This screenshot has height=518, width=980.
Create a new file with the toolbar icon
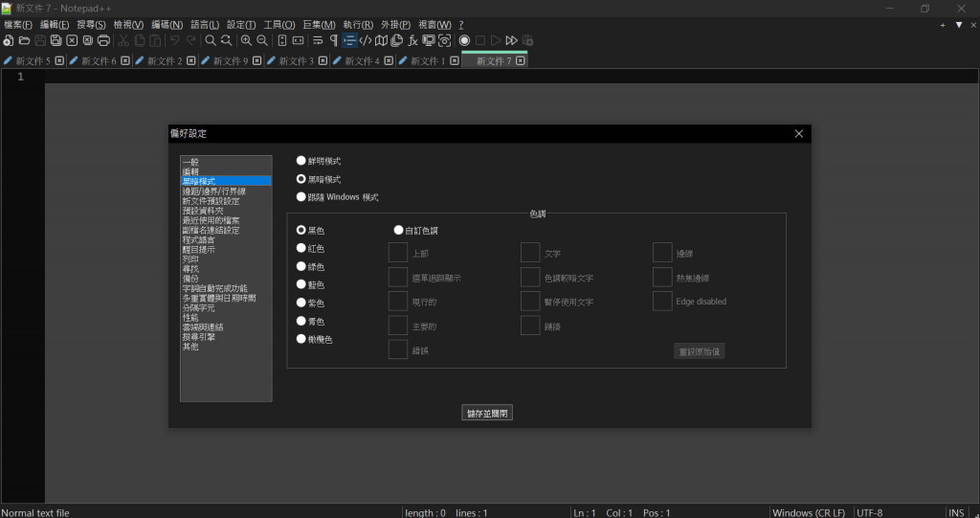tap(8, 40)
